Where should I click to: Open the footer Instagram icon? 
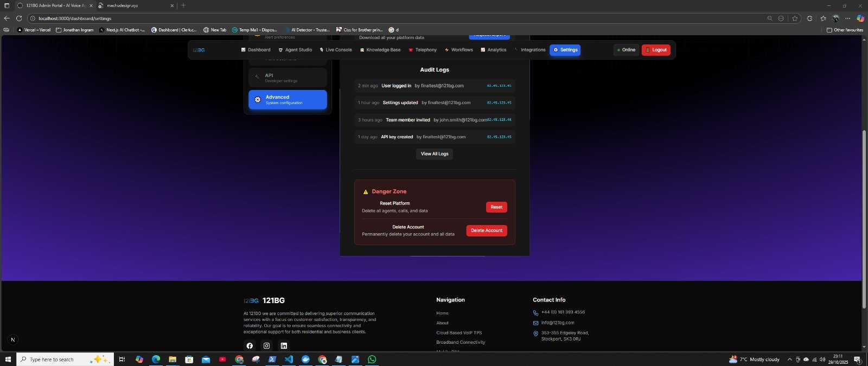point(266,345)
